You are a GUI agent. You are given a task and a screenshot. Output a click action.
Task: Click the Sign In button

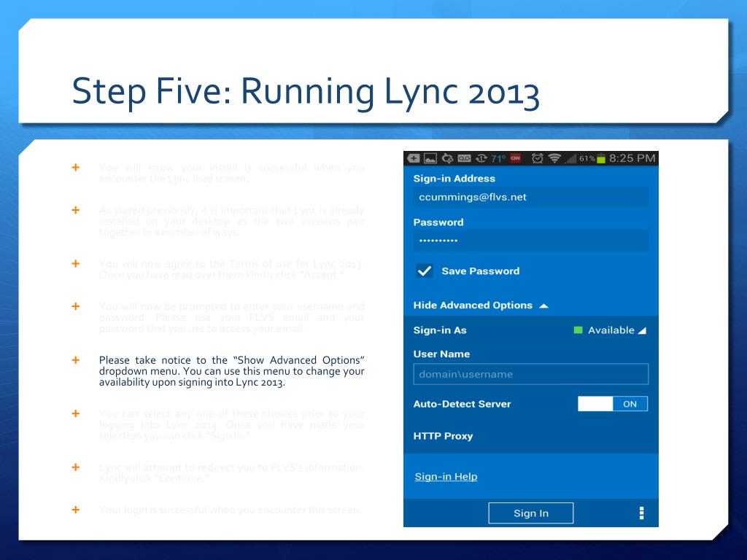pos(531,513)
